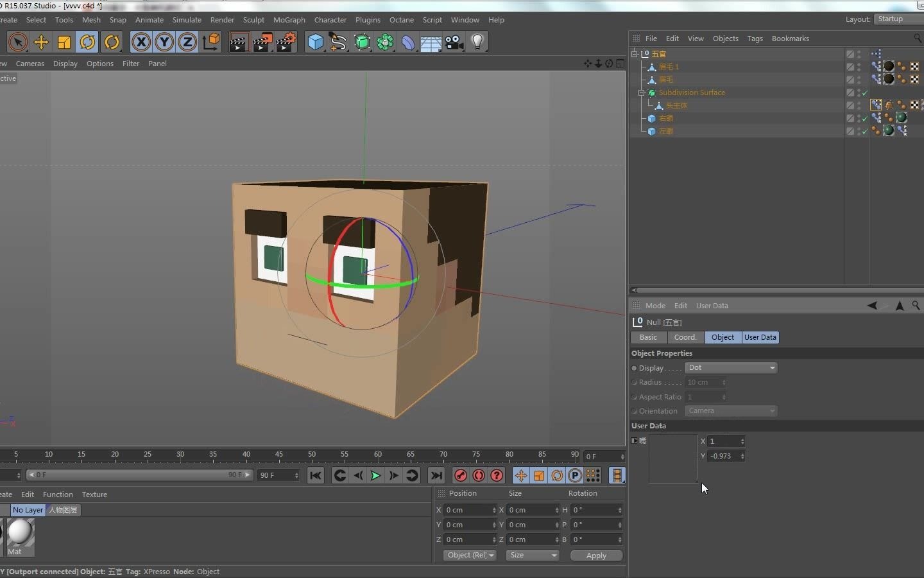Viewport: 924px width, 578px height.
Task: Toggle the X axis lock
Action: pos(141,42)
